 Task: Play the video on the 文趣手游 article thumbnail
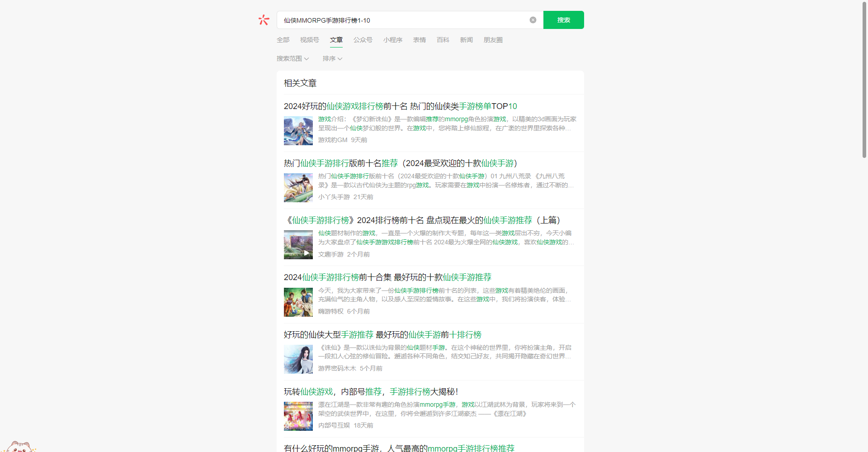click(307, 252)
